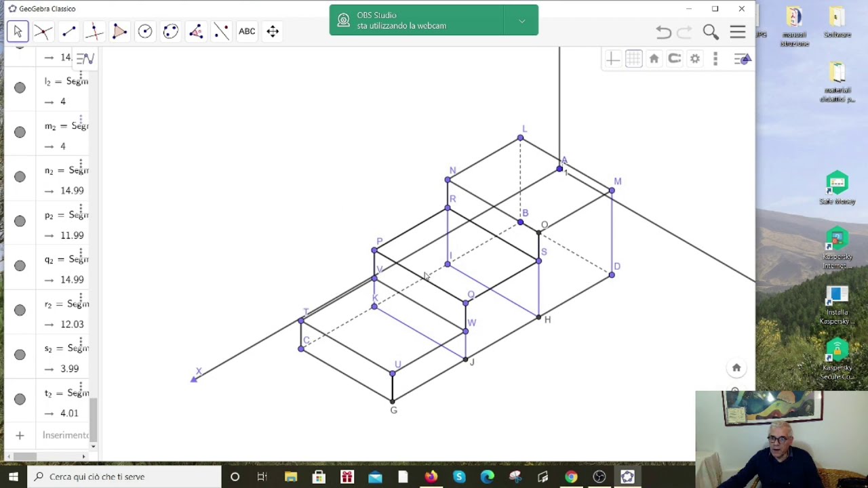Open the GeoGebra search magnifier
The image size is (868, 488).
711,32
